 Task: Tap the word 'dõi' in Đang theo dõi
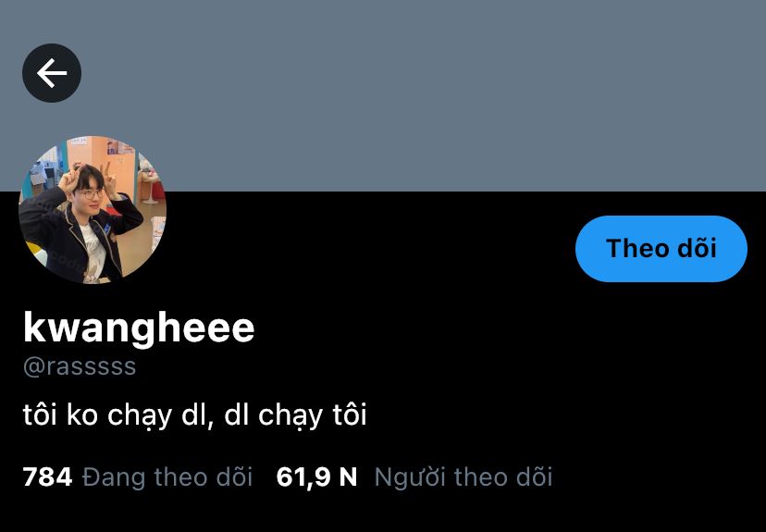point(234,476)
